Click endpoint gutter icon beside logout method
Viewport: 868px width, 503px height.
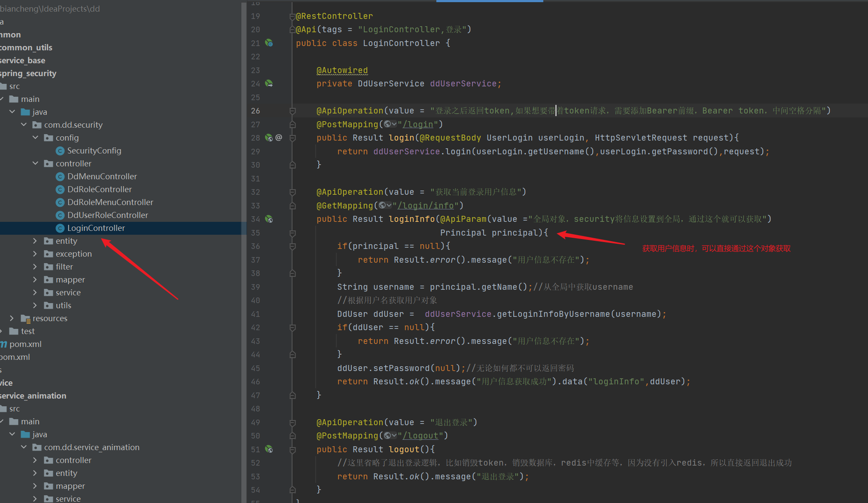[x=269, y=449]
